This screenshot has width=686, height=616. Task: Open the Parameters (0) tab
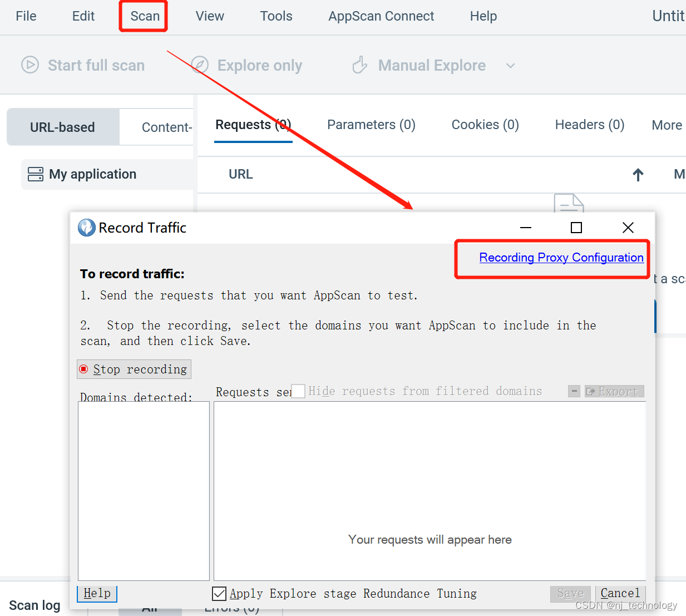point(371,125)
